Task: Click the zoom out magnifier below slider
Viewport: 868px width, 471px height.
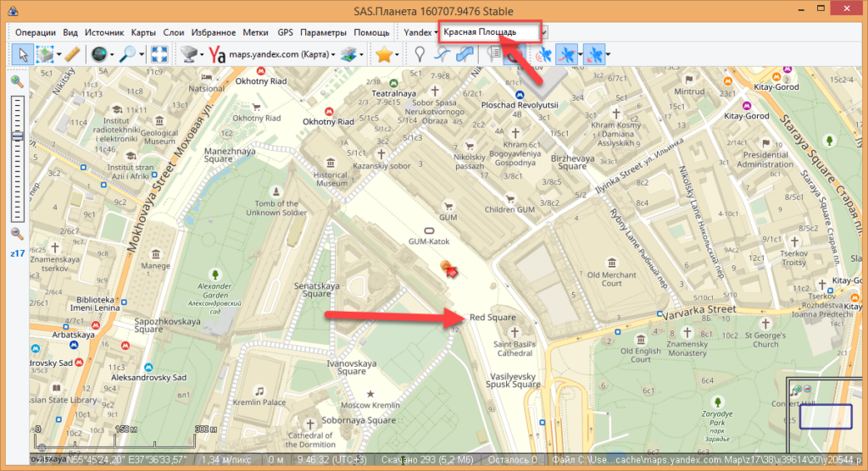Action: (17, 234)
